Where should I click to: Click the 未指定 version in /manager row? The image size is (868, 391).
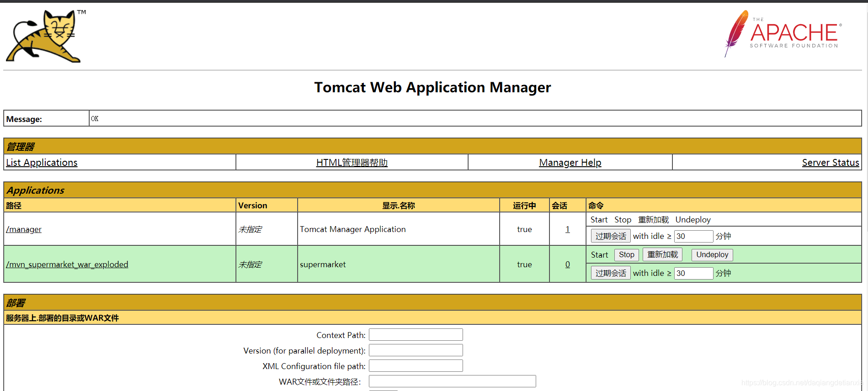(250, 229)
